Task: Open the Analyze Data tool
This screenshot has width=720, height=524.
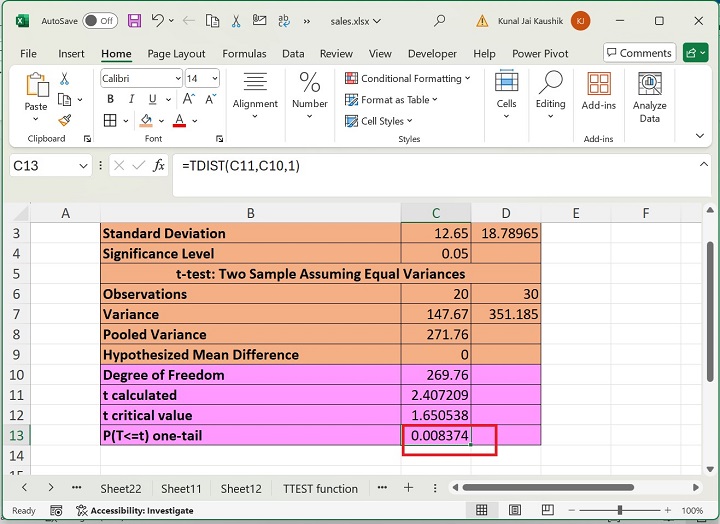Action: (x=649, y=97)
